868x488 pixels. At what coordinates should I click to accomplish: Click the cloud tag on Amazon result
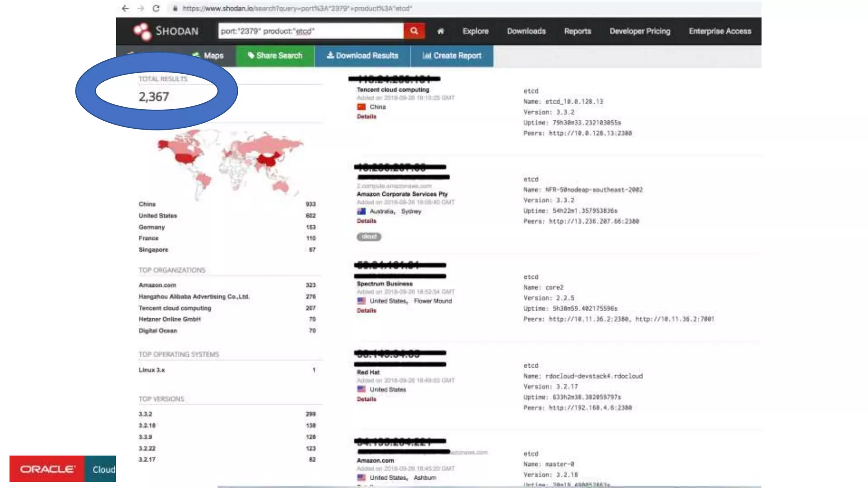[x=369, y=236]
